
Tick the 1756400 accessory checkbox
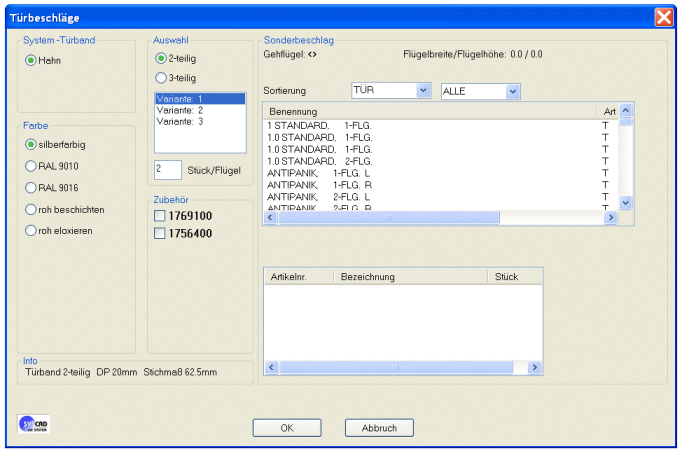pos(160,233)
